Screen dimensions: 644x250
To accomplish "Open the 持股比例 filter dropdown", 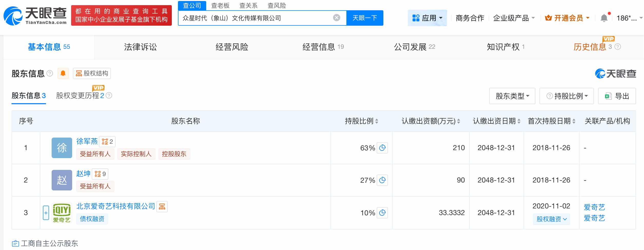I will coord(566,96).
